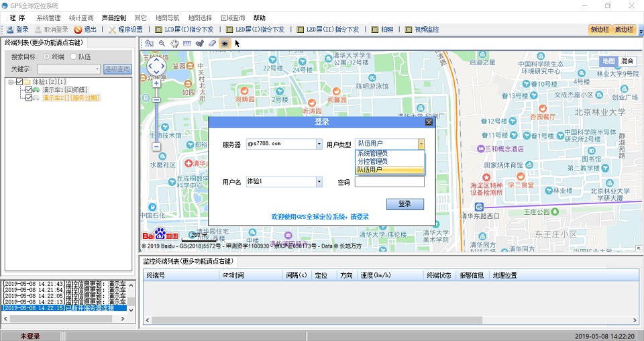The height and width of the screenshot is (341, 644).
Task: Click the 登录 toolbar login icon
Action: (x=10, y=30)
